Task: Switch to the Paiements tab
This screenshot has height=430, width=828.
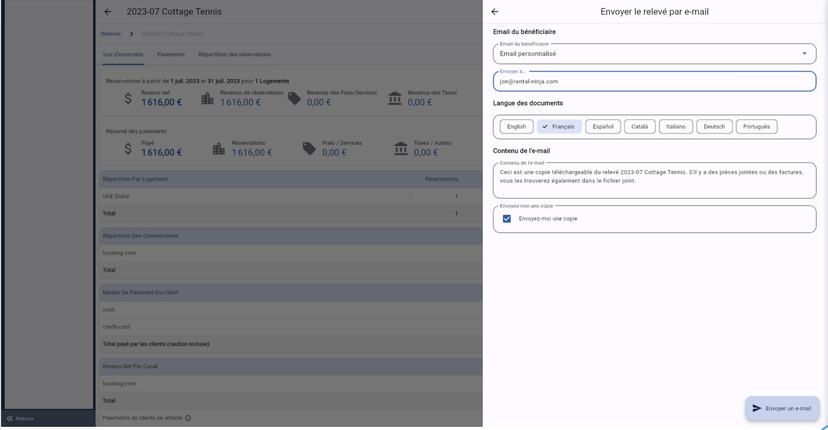Action: point(171,55)
